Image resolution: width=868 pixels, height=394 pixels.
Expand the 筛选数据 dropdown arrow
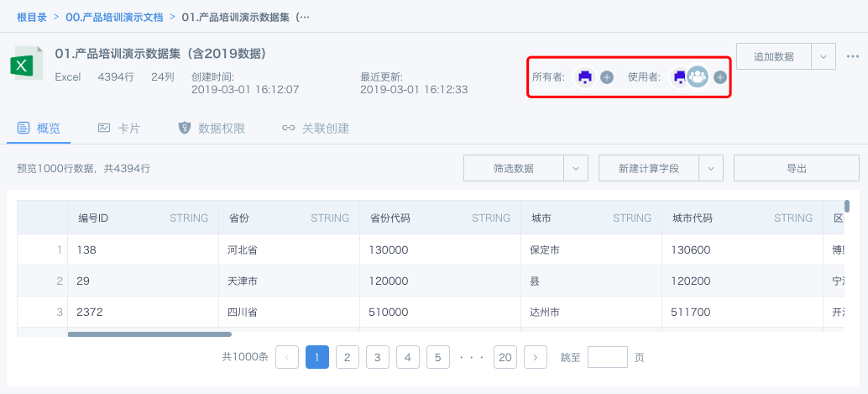(576, 168)
